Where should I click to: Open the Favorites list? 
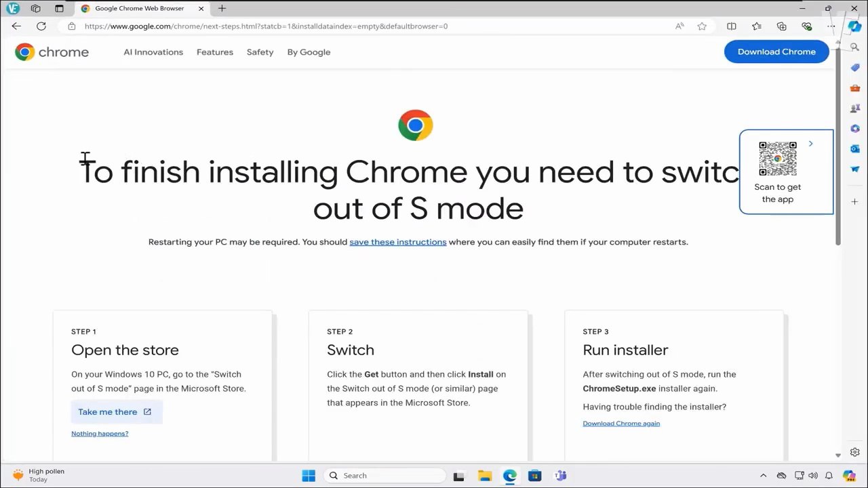click(756, 26)
